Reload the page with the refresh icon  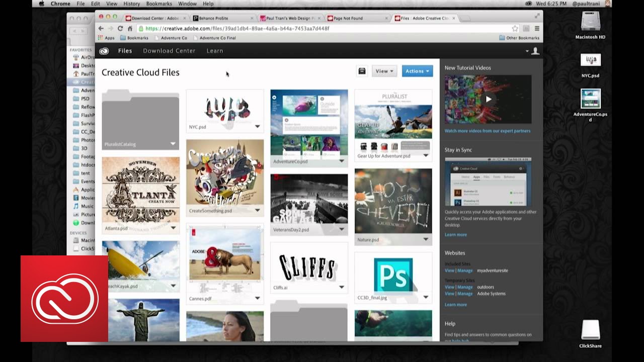pyautogui.click(x=120, y=29)
